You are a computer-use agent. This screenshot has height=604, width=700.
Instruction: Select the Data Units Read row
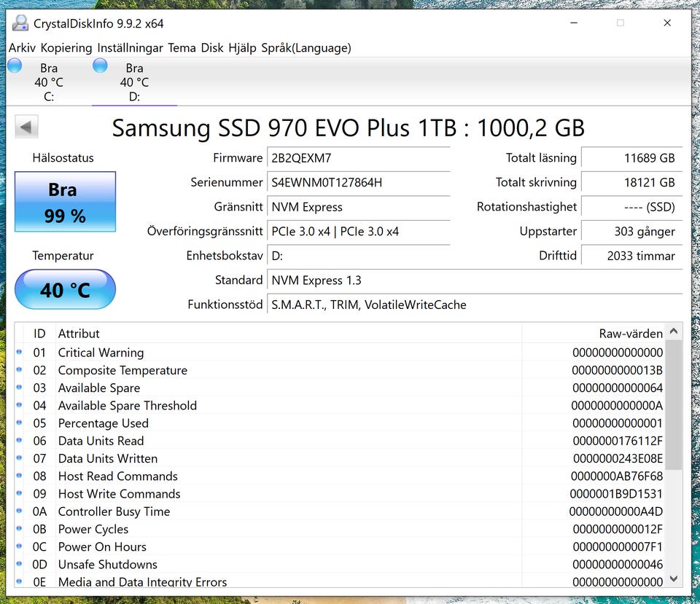pyautogui.click(x=340, y=442)
